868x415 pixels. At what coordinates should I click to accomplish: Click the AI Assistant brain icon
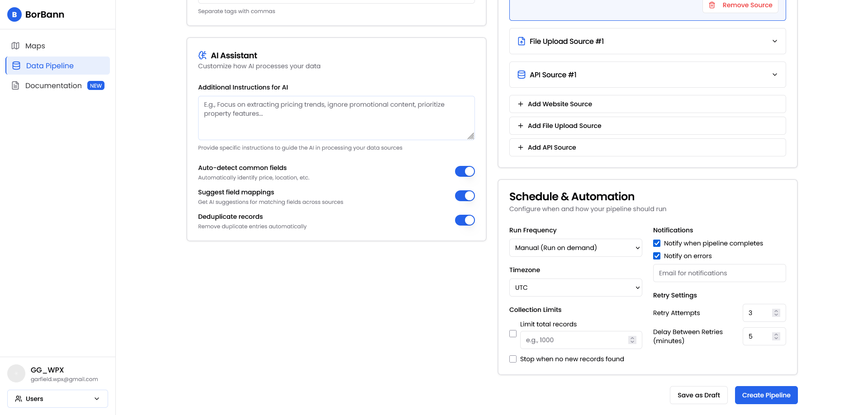tap(203, 55)
